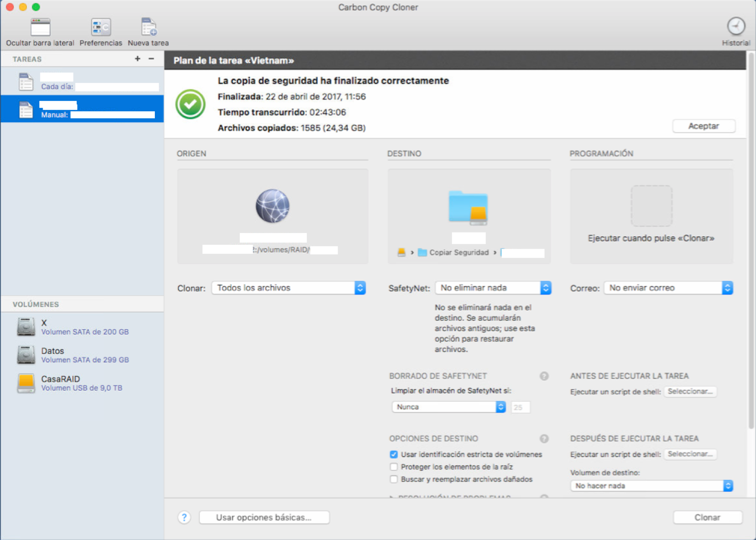The image size is (756, 540).
Task: Open the Clonar "Todos los archivos" dropdown
Action: tap(288, 288)
